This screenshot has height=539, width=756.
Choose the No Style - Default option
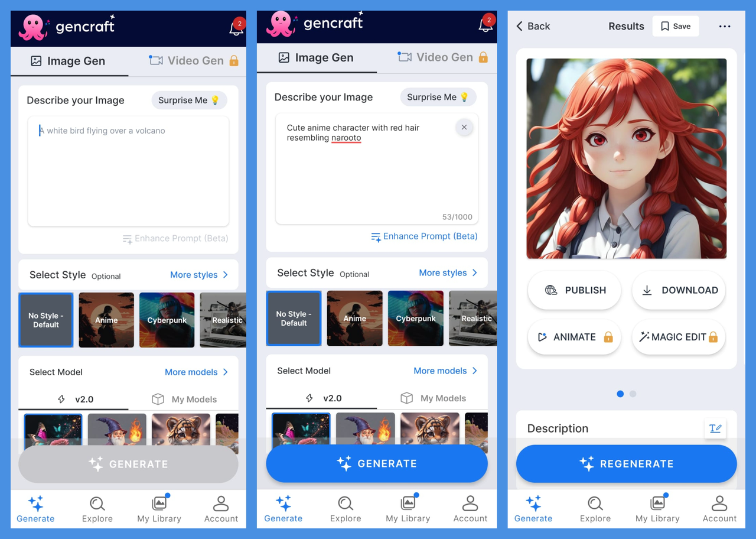point(45,320)
